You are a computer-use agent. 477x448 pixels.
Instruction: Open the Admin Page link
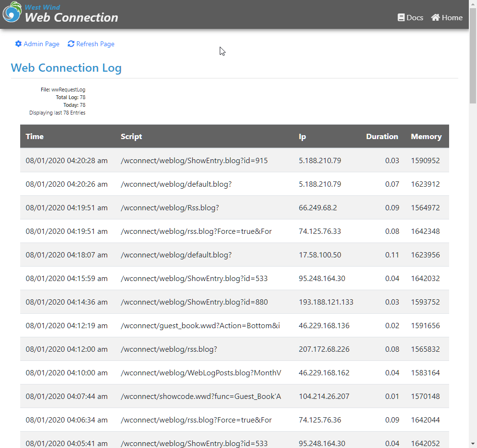[x=41, y=44]
